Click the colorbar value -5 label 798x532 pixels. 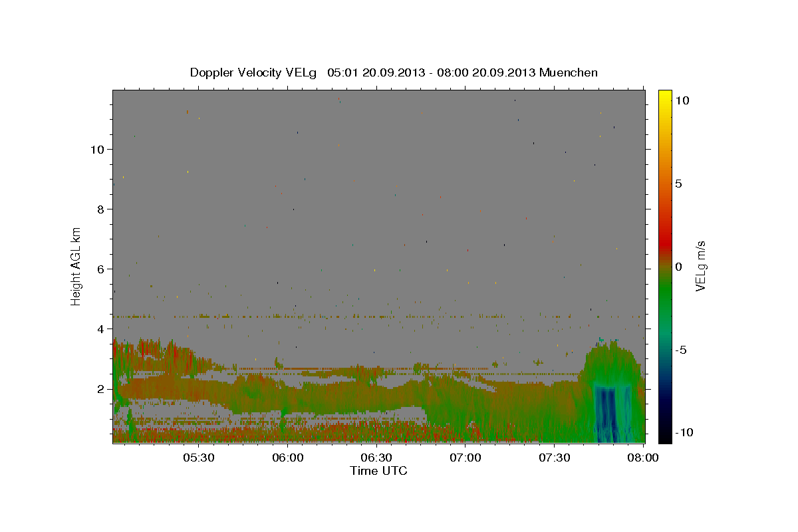pos(682,350)
